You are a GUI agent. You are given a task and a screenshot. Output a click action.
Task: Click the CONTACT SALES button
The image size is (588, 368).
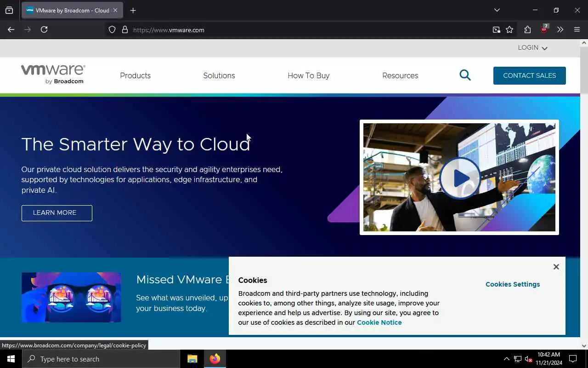tap(530, 75)
